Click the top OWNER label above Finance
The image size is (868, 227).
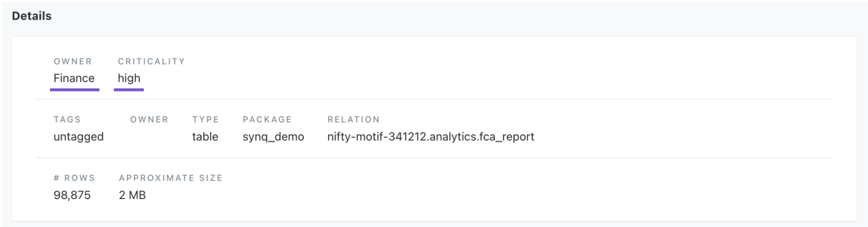click(x=73, y=61)
